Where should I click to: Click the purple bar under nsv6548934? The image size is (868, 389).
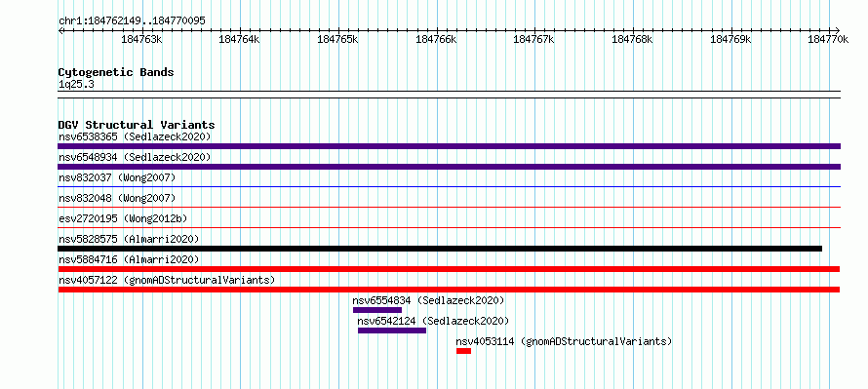tap(449, 167)
